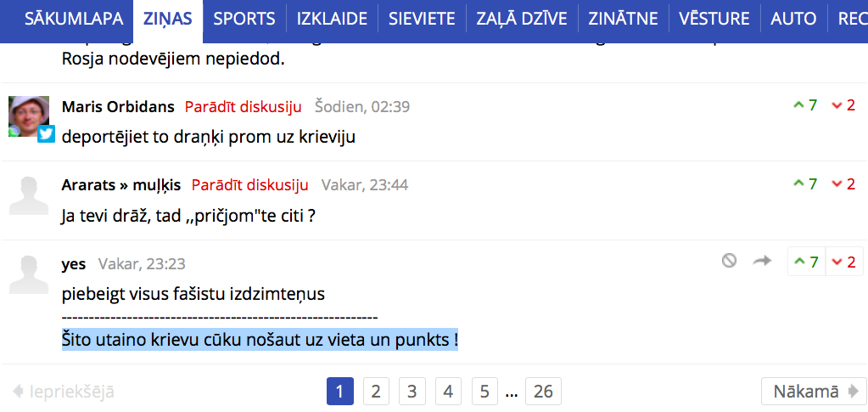Go to SĀKUMLAPA home tab
Screen dimensions: 868x412
(74, 19)
